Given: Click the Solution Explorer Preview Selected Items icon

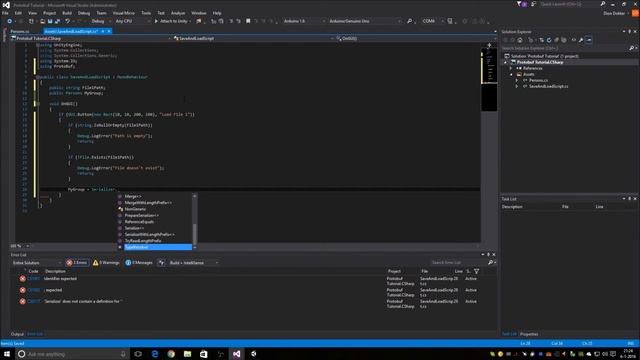Looking at the screenshot, I should pyautogui.click(x=589, y=40).
